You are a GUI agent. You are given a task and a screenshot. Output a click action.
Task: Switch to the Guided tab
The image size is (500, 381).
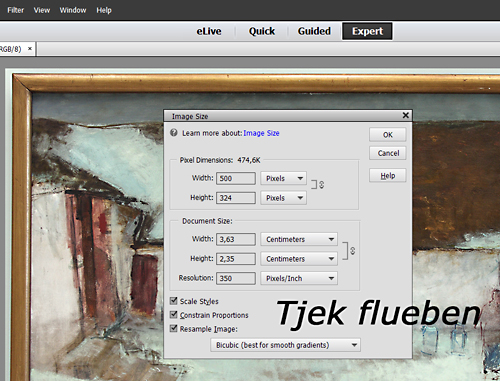314,31
